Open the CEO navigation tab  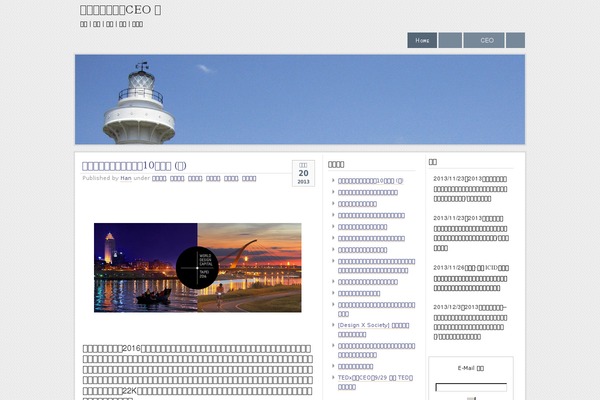484,40
